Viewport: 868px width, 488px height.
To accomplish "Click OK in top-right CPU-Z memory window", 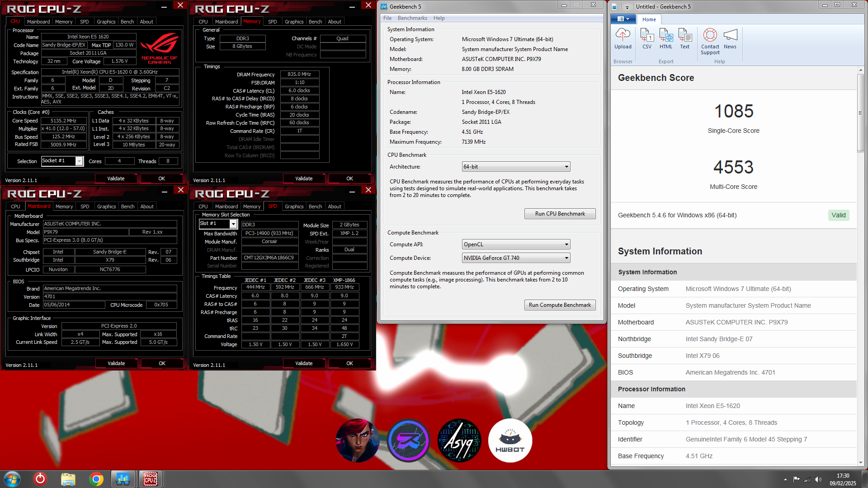I will pos(349,178).
